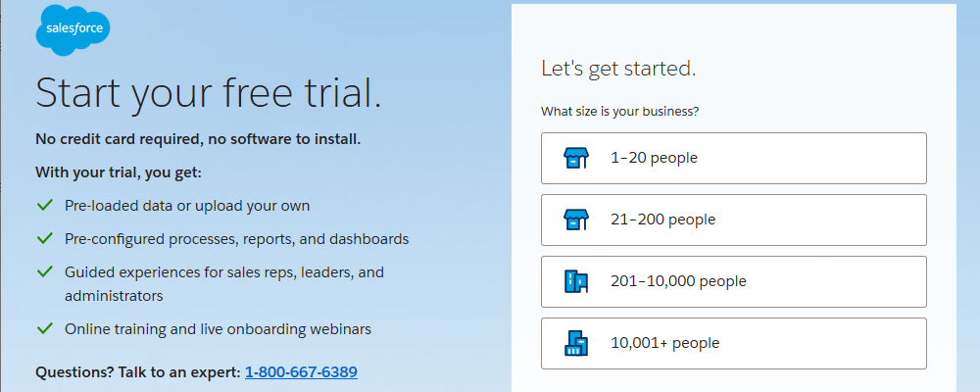Click the checkmark beside Guided experiences
980x392 pixels.
[44, 271]
